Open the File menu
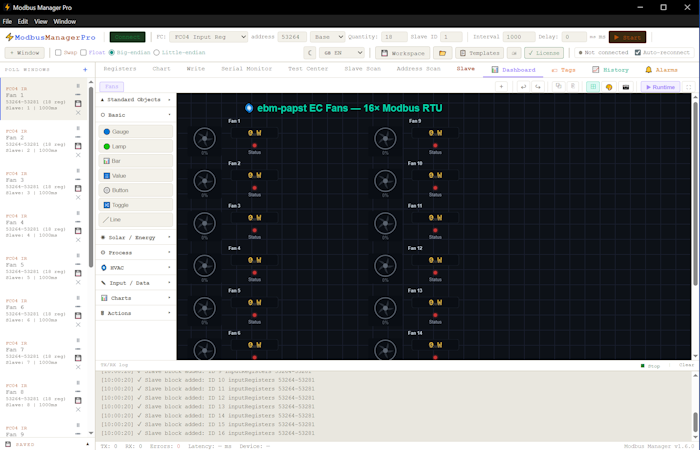 (7, 21)
